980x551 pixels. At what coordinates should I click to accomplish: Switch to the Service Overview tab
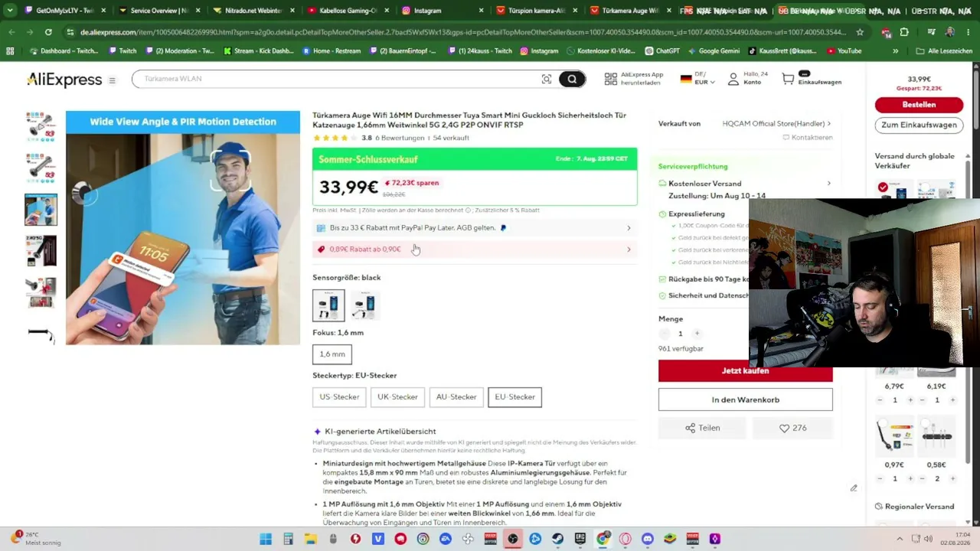point(159,11)
